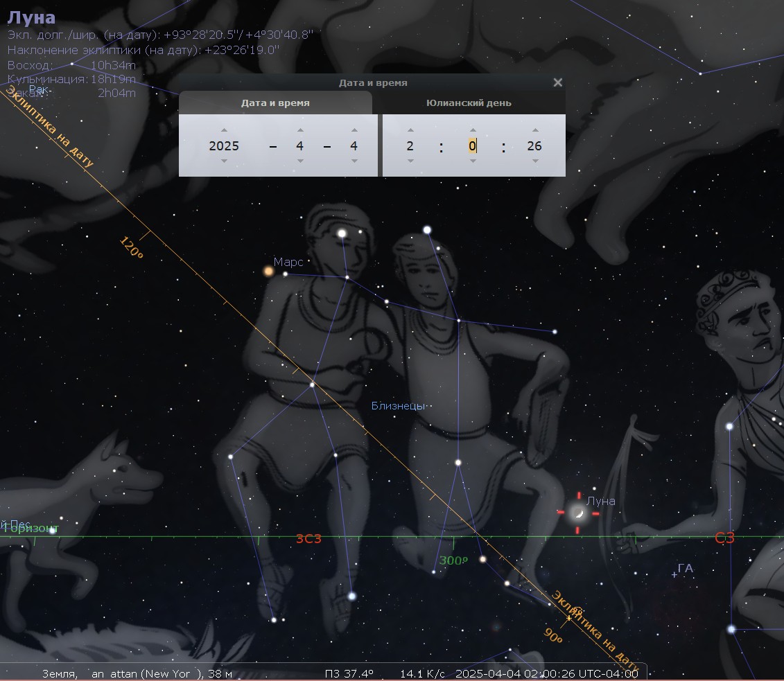
Task: Click the ecliptic coordinates info line
Action: tap(160, 35)
